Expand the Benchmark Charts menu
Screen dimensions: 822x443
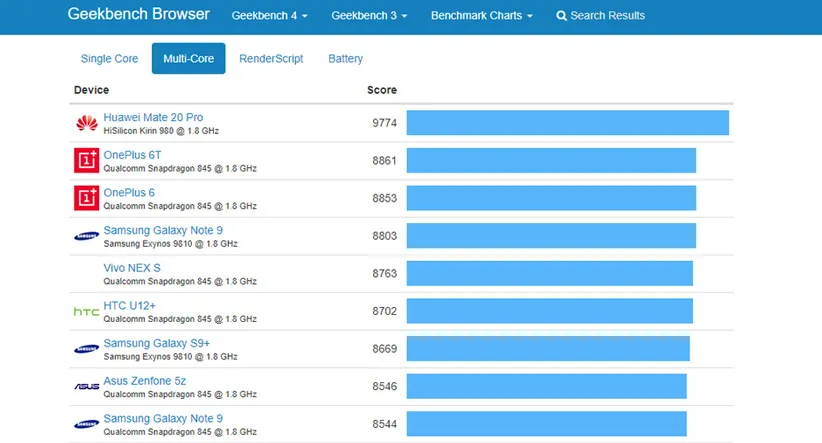(x=481, y=16)
